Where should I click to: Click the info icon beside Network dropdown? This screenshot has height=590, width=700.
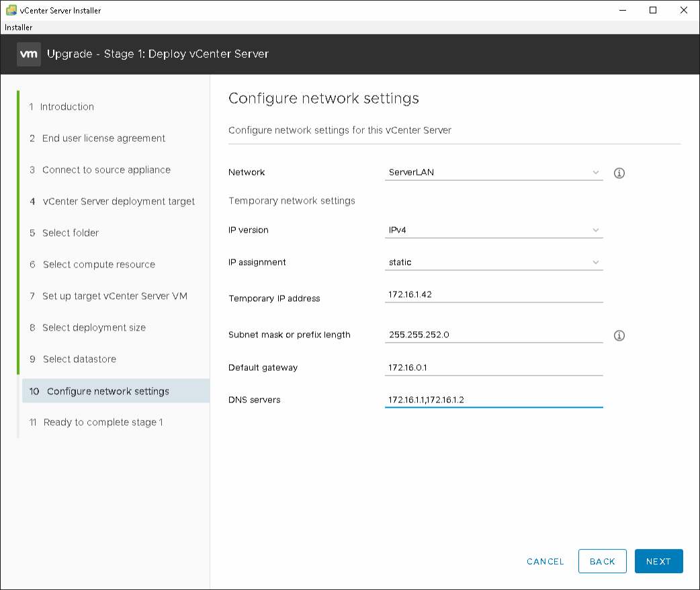(619, 173)
